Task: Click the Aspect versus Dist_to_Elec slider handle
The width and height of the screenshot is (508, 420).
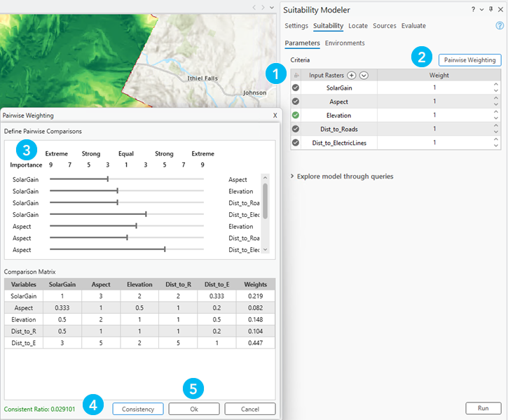Action: point(165,248)
